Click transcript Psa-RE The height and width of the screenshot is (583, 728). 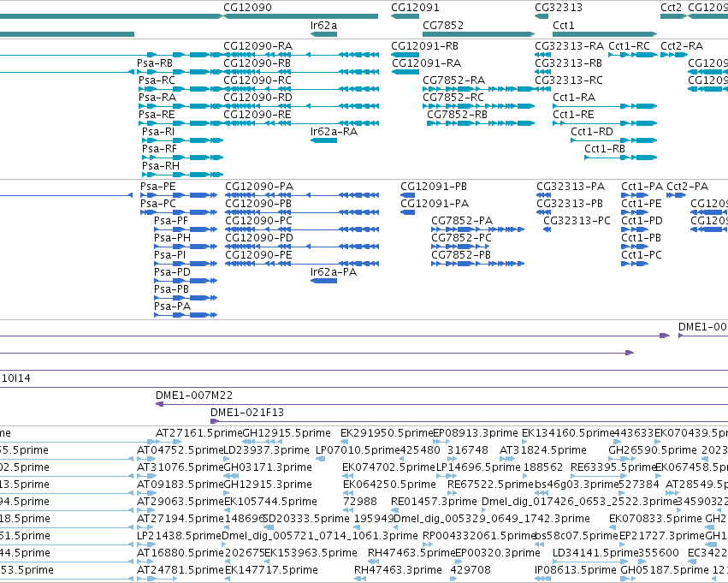(157, 115)
